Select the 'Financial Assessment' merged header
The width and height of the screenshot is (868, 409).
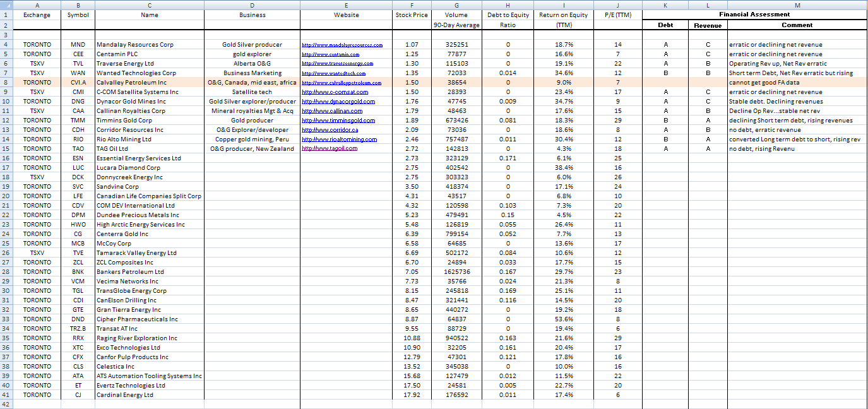(x=755, y=15)
